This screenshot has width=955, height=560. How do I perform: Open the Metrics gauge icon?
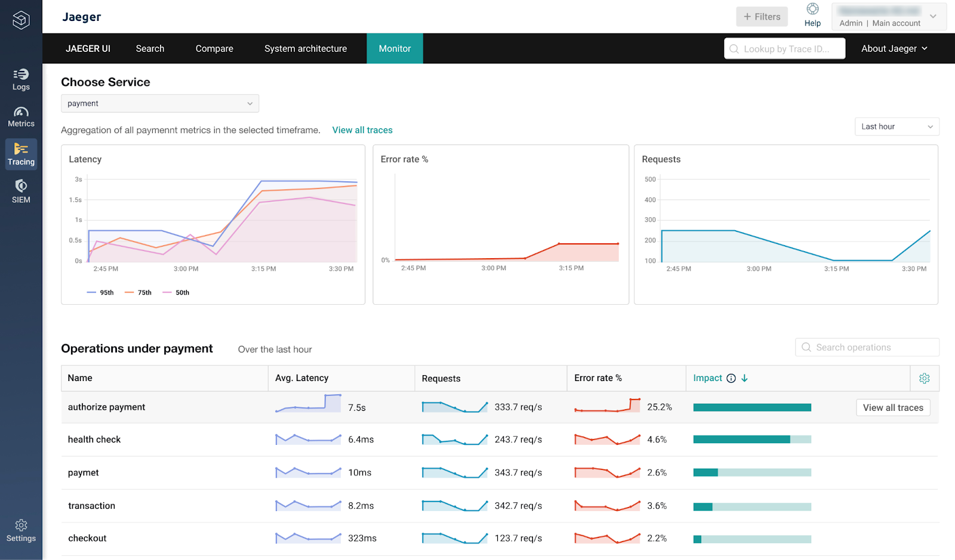click(21, 112)
